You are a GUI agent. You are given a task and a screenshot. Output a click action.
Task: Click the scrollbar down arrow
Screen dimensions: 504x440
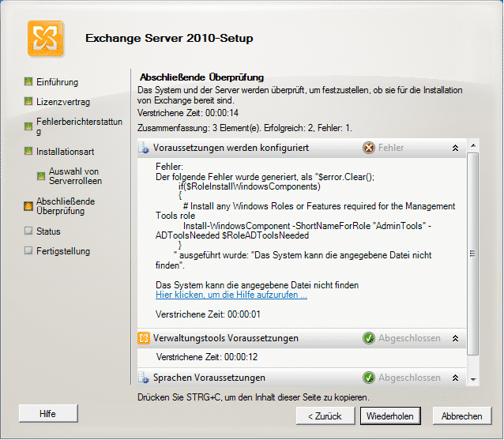tap(473, 380)
